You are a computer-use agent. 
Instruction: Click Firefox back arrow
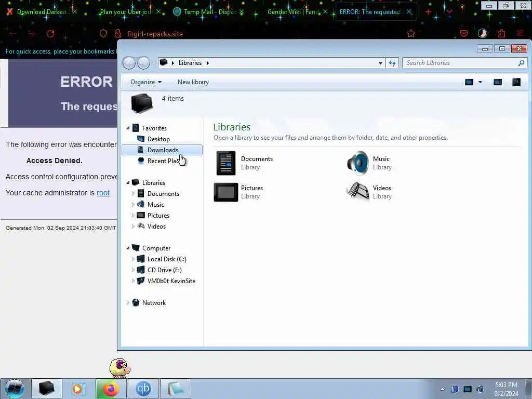(x=13, y=34)
